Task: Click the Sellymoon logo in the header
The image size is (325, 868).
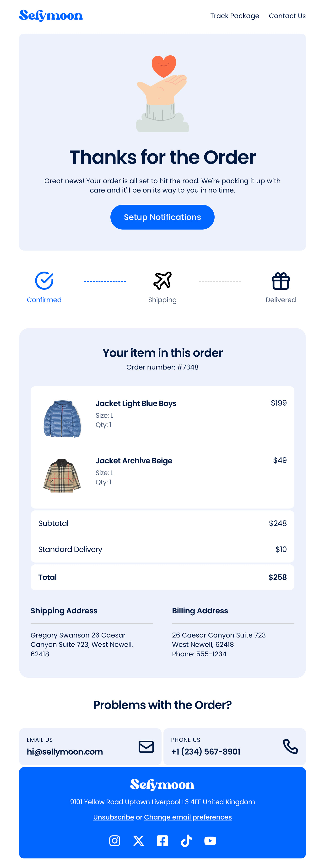Action: click(x=51, y=16)
